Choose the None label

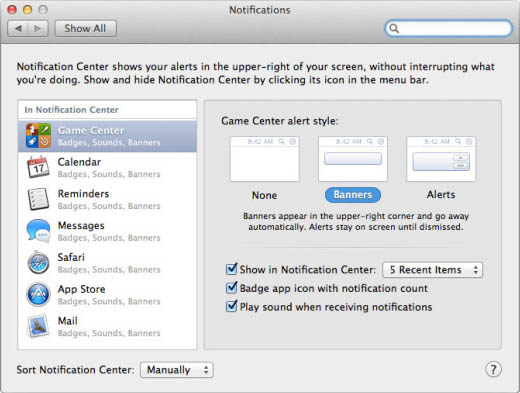(x=264, y=195)
